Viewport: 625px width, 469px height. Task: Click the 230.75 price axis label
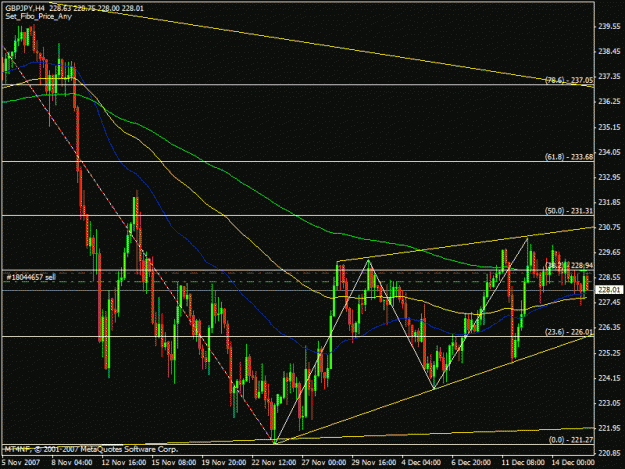coord(609,227)
